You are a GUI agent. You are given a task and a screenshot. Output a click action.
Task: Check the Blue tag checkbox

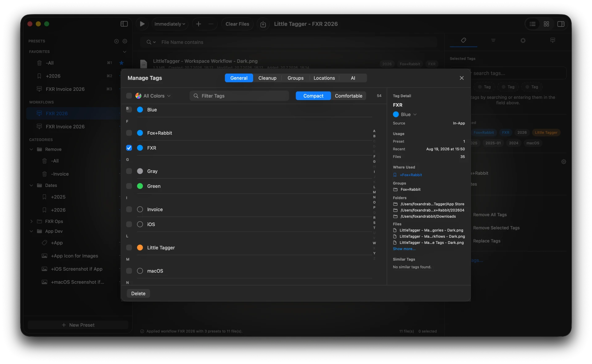129,110
